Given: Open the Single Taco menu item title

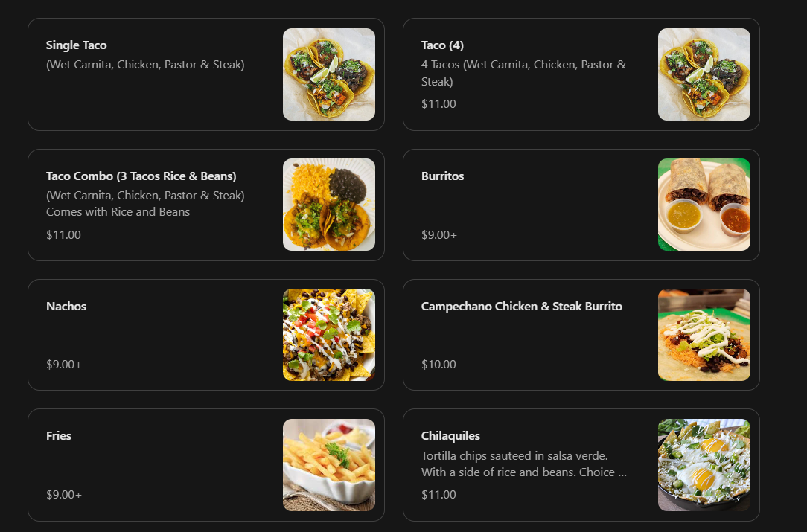Looking at the screenshot, I should click(76, 45).
